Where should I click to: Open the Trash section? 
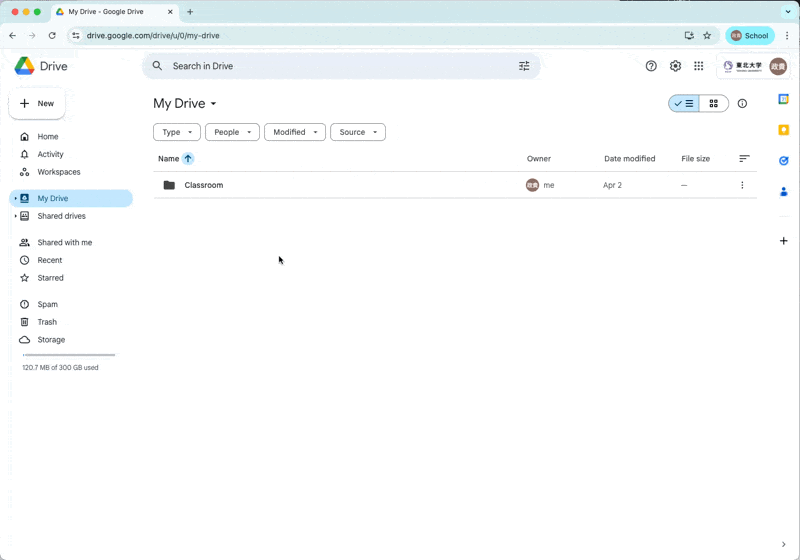tap(47, 322)
